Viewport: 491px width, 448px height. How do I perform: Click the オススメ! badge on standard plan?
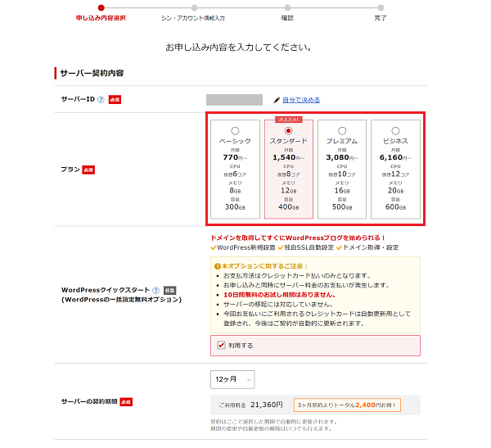pos(288,120)
